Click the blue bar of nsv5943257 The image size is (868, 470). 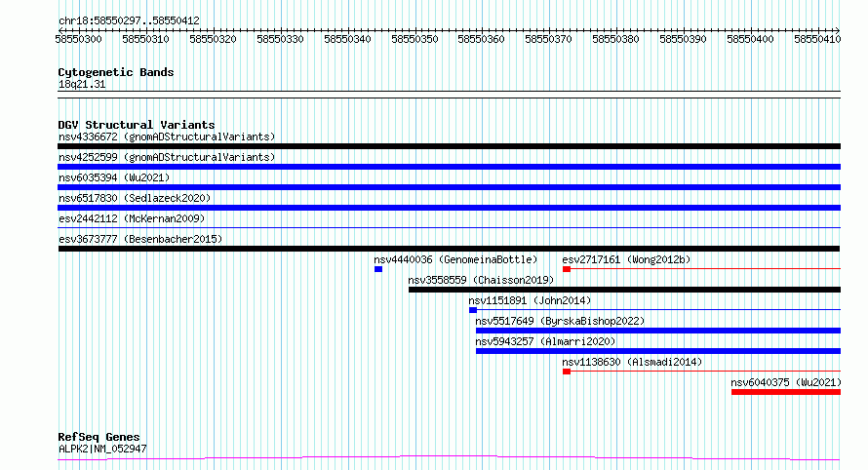(658, 351)
